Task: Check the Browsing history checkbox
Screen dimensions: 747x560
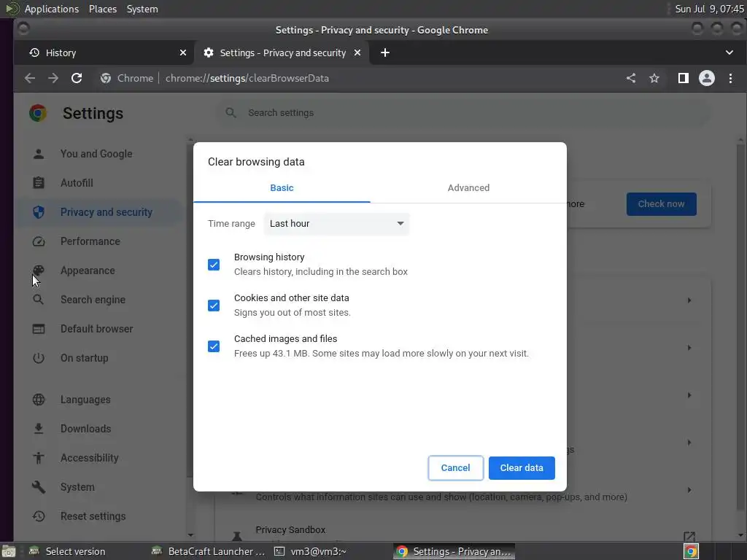Action: (x=214, y=265)
